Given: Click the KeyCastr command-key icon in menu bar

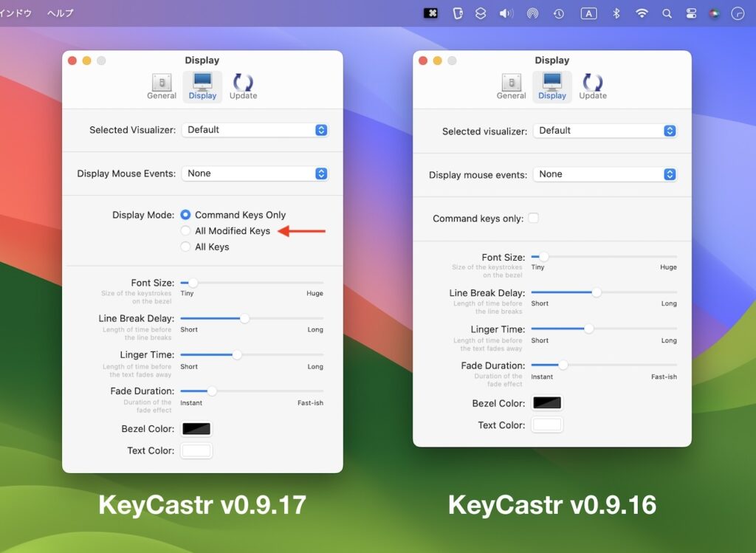Looking at the screenshot, I should tap(430, 13).
